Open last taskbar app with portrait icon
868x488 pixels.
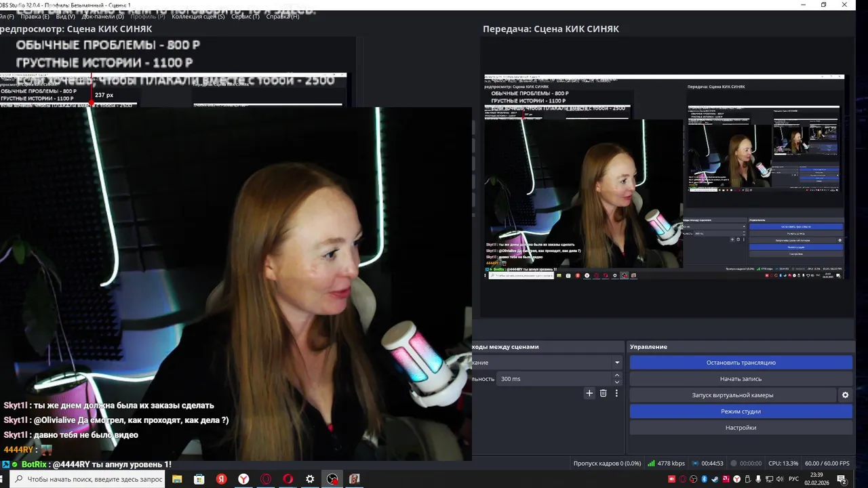click(x=354, y=479)
